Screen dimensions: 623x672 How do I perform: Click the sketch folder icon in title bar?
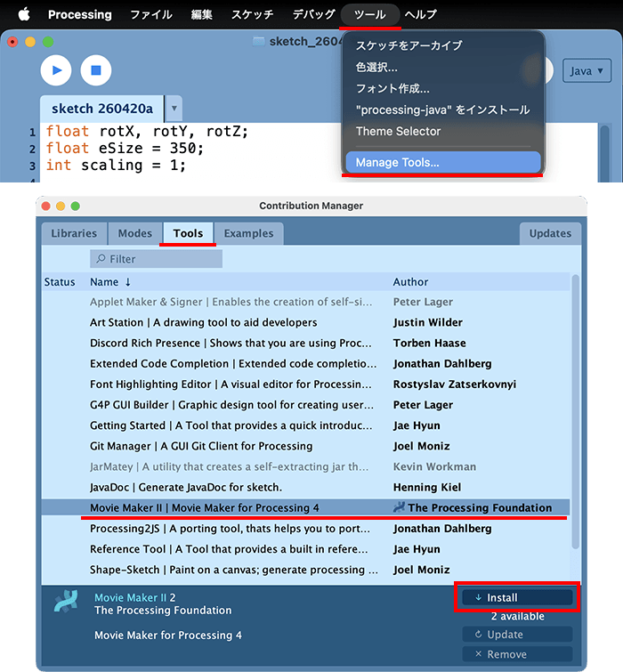[x=258, y=42]
